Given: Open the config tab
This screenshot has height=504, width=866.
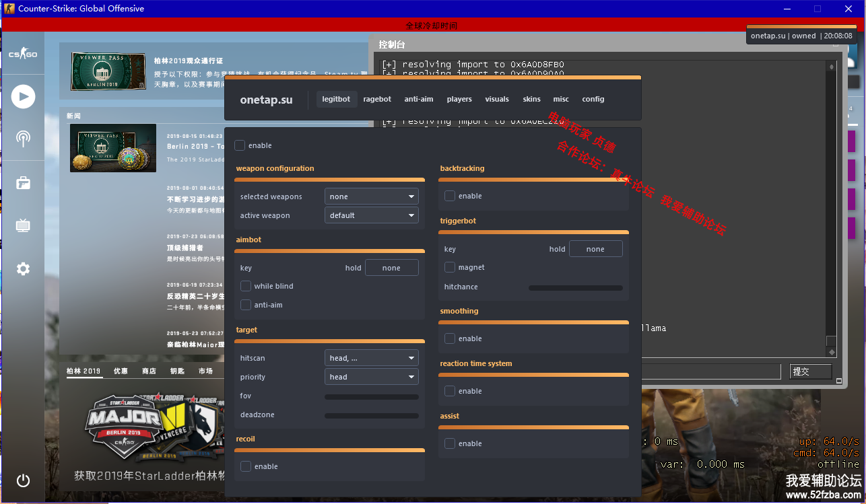Looking at the screenshot, I should (593, 99).
